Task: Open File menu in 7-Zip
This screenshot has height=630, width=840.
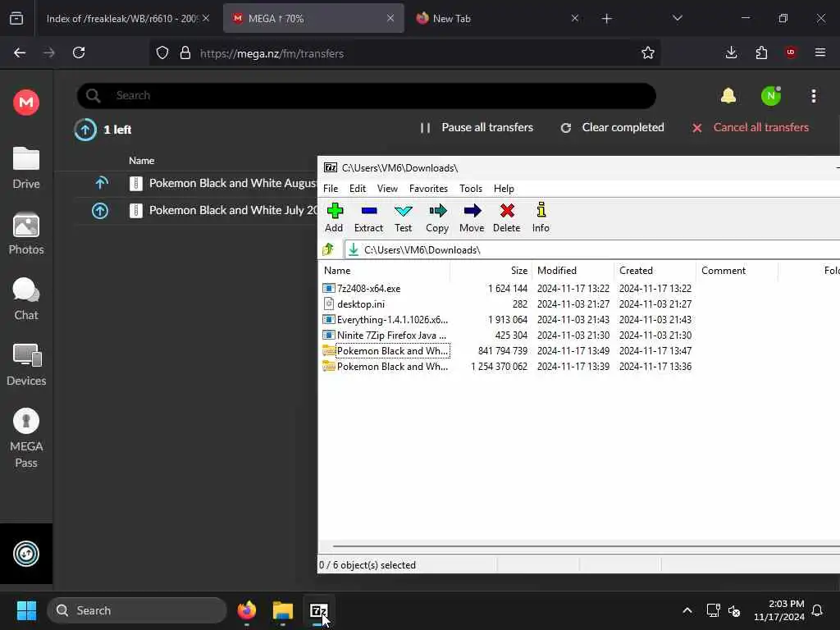Action: point(331,189)
